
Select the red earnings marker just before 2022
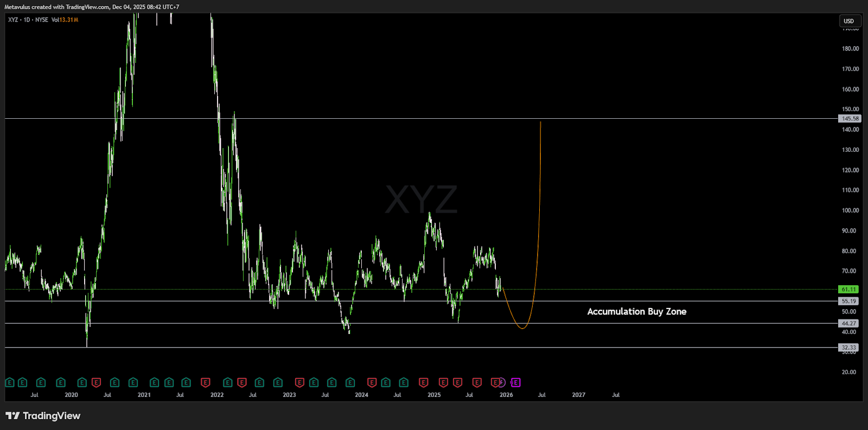205,383
